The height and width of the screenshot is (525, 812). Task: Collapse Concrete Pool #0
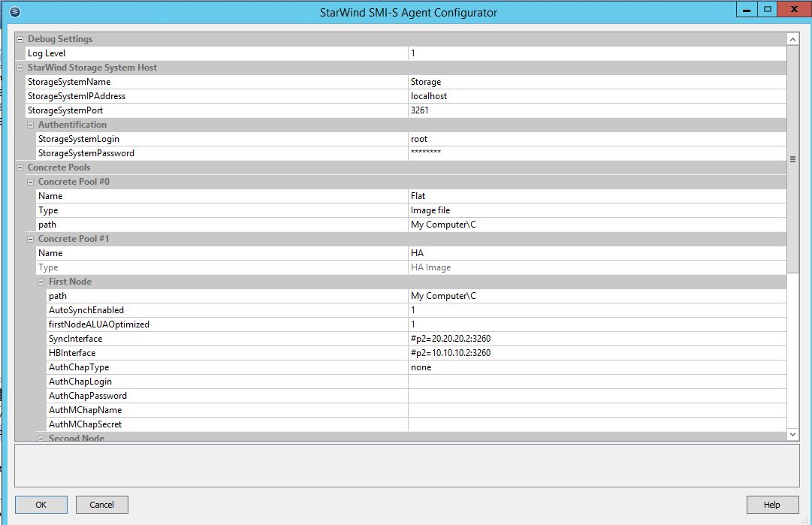click(x=31, y=182)
